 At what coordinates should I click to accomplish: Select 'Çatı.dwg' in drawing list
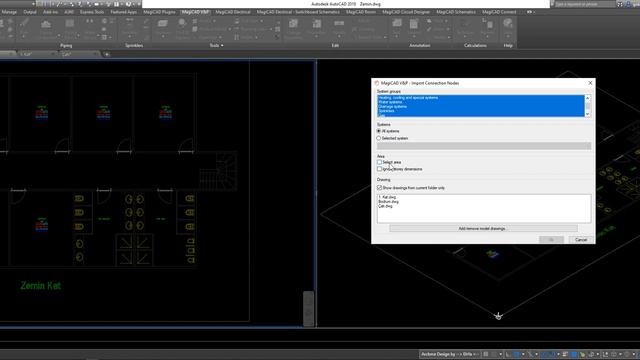pyautogui.click(x=385, y=206)
